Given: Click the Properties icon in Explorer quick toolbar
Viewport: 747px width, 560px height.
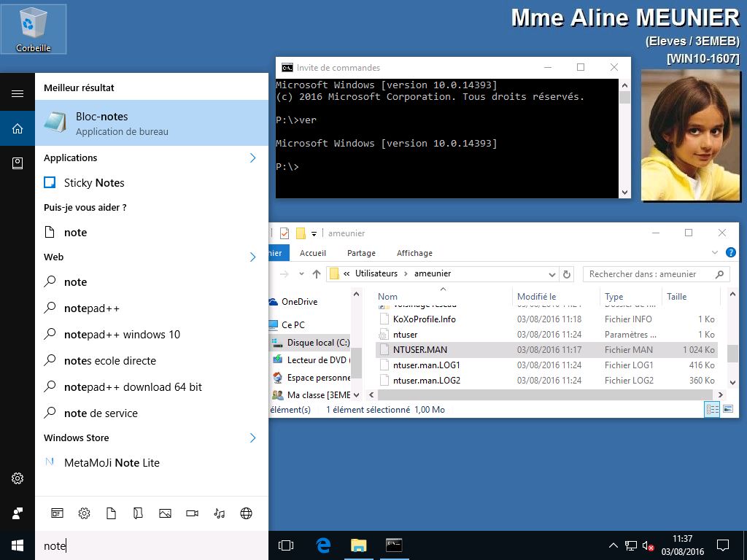Looking at the screenshot, I should tap(285, 233).
